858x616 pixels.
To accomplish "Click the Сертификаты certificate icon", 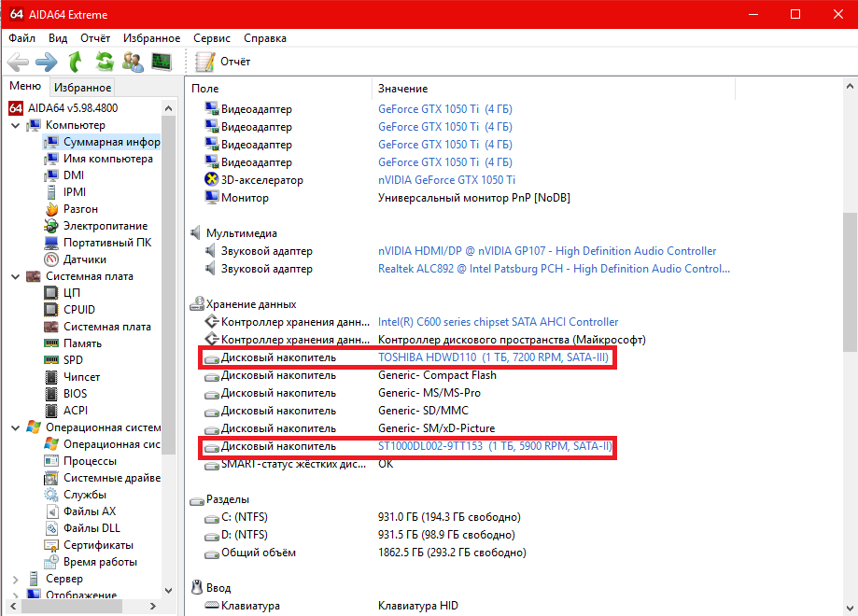I will point(51,545).
